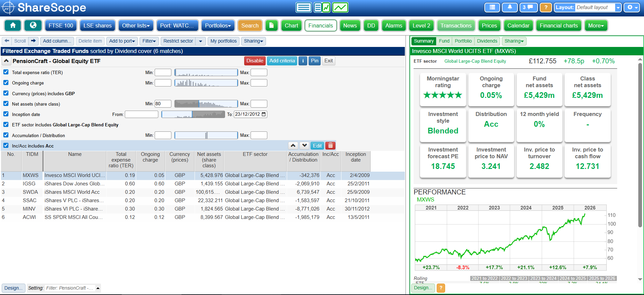644x295 pixels.
Task: Toggle Currency (prices) includes GBP checkbox
Action: pos(6,93)
